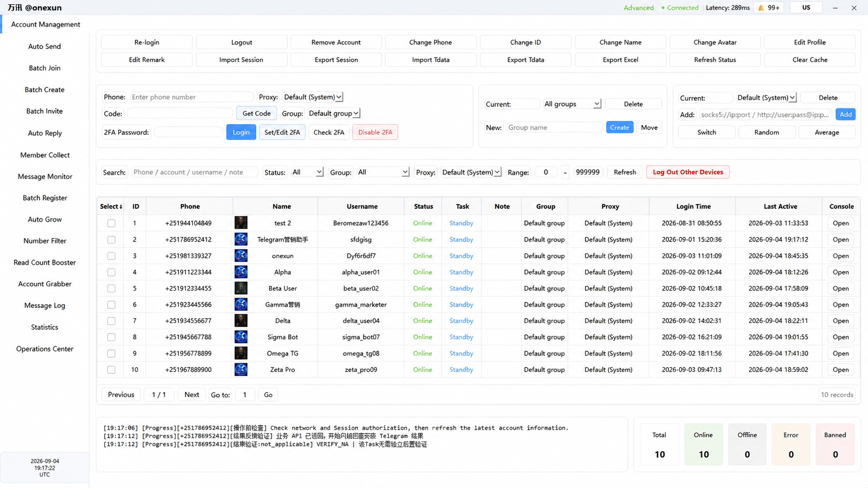The height and width of the screenshot is (488, 868).
Task: Click the US region button
Action: pyautogui.click(x=806, y=8)
